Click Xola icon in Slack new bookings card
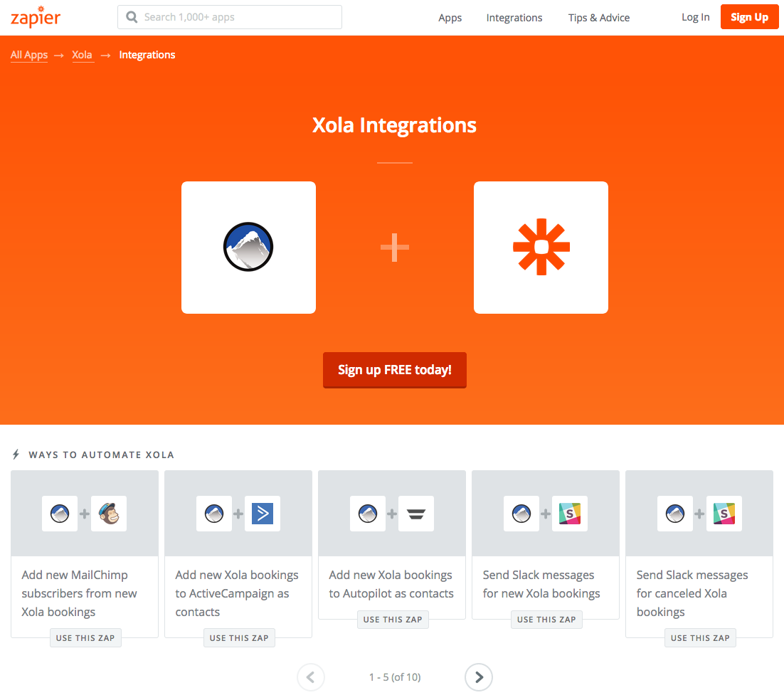The image size is (784, 700). pos(521,514)
